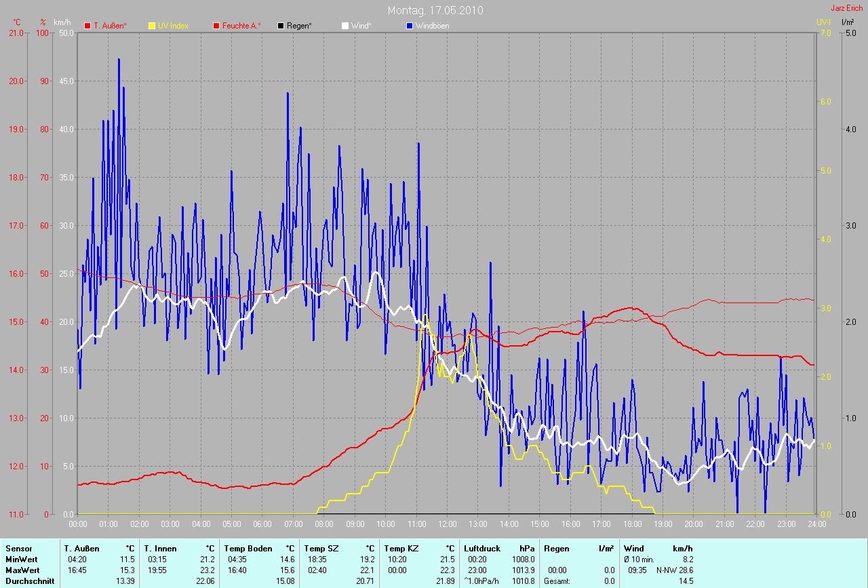Click the '15.08' average ground temperature

285,581
